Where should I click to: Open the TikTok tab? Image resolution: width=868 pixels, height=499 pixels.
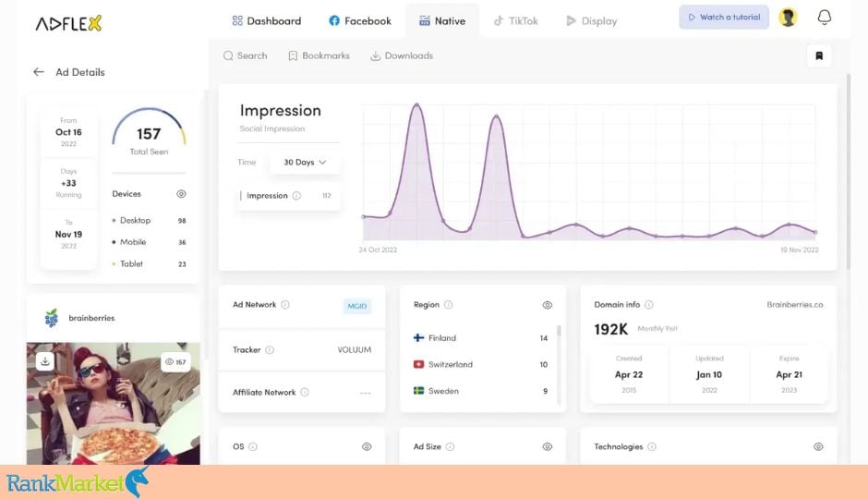[515, 21]
